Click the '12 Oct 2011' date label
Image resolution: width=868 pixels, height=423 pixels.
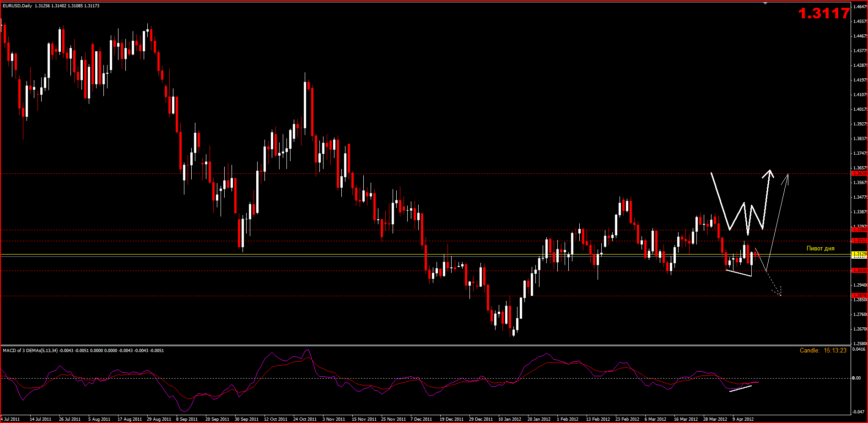[275, 419]
